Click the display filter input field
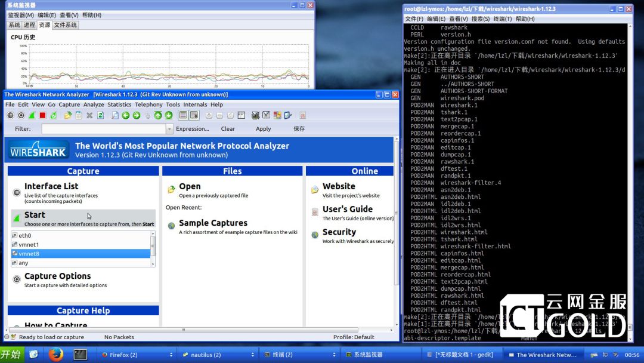The width and height of the screenshot is (644, 363). (x=104, y=129)
